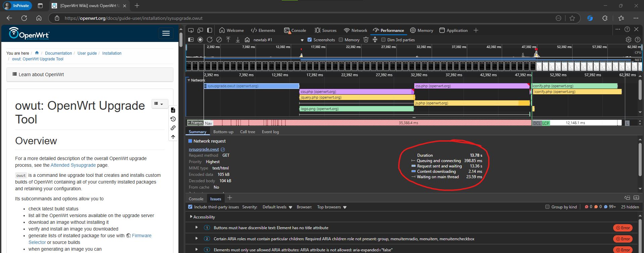Go to User guide breadcrumb link
Viewport: 644px width, 253px height.
(87, 53)
